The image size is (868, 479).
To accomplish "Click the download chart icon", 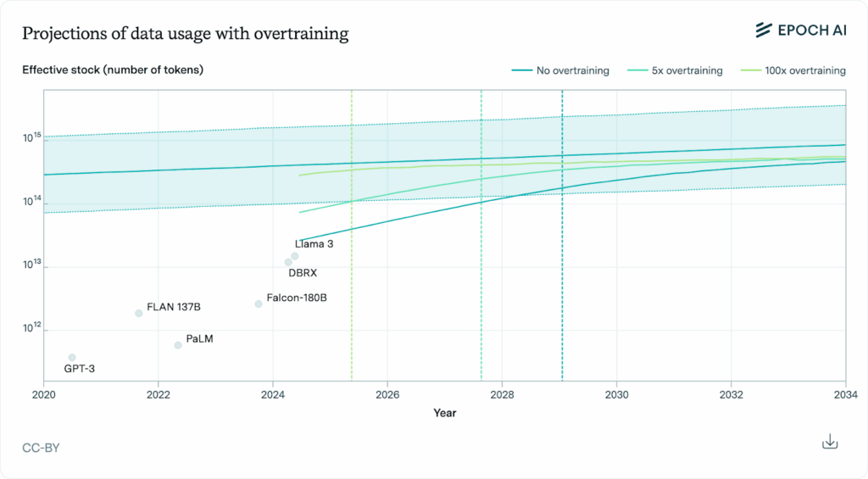I will tap(830, 442).
